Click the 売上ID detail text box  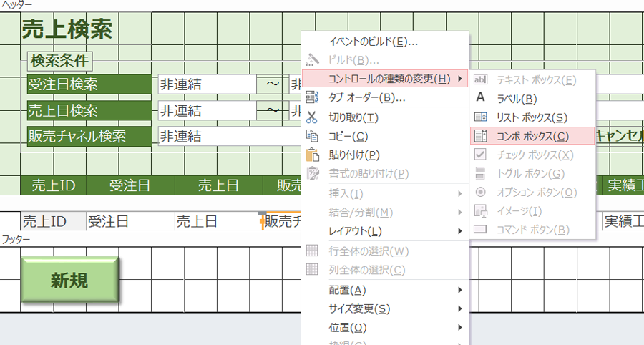click(x=53, y=222)
